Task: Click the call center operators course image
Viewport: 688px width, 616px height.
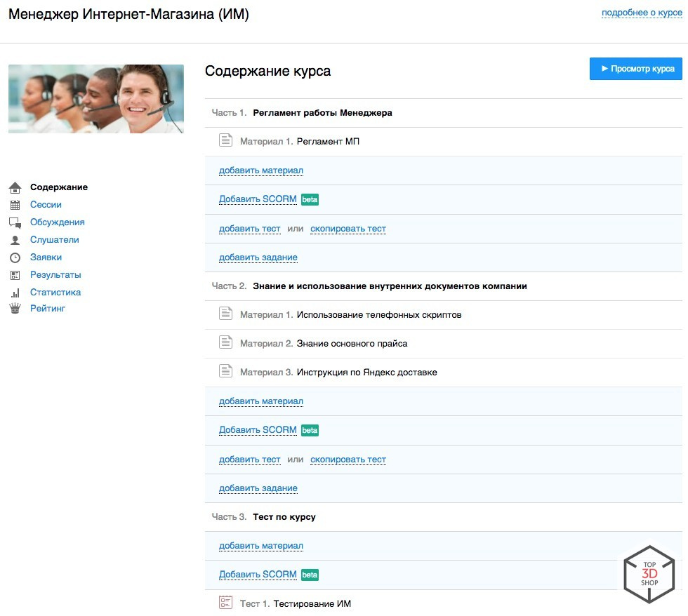Action: click(x=96, y=99)
